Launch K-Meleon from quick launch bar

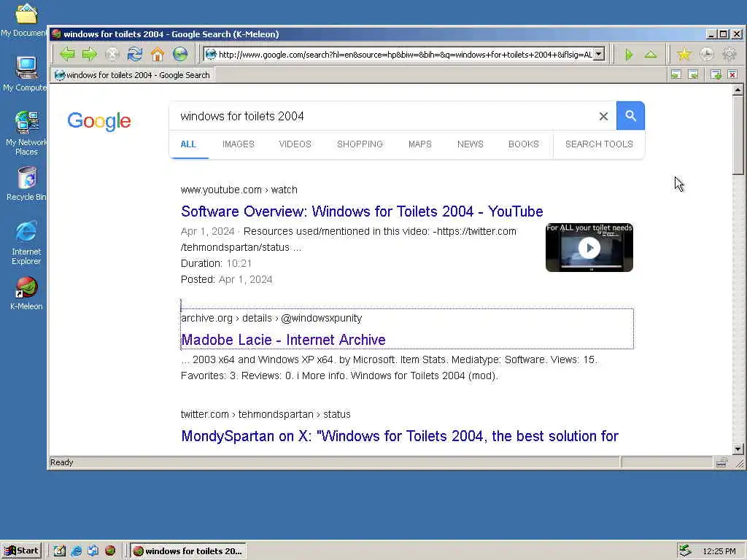[x=110, y=551]
